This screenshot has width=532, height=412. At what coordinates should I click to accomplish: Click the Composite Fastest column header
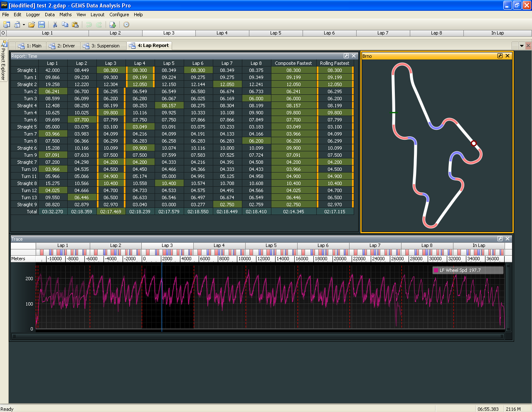coord(293,63)
